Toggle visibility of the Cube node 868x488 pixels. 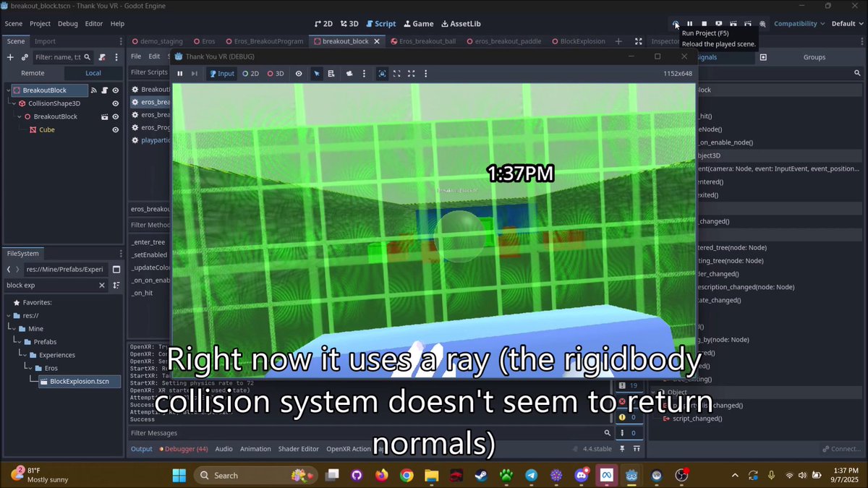pyautogui.click(x=115, y=130)
